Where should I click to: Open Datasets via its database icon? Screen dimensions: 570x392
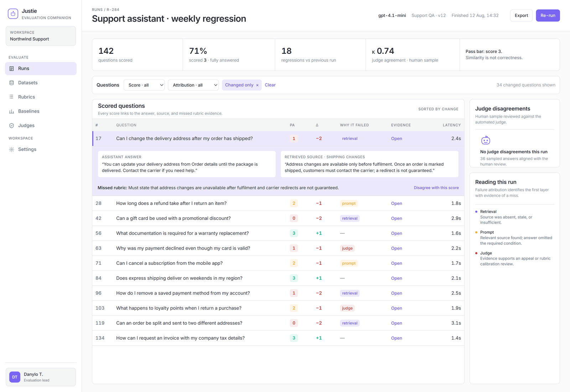(x=11, y=83)
